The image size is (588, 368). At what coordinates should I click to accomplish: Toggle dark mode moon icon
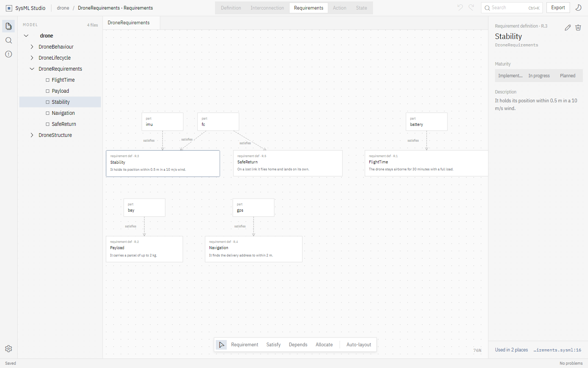coord(578,8)
